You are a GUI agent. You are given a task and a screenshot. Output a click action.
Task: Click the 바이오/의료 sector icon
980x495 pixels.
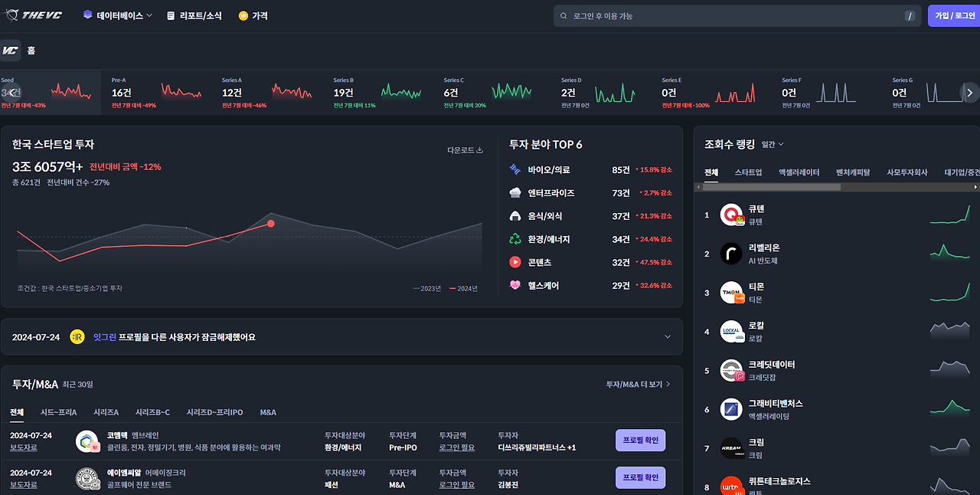(x=515, y=169)
